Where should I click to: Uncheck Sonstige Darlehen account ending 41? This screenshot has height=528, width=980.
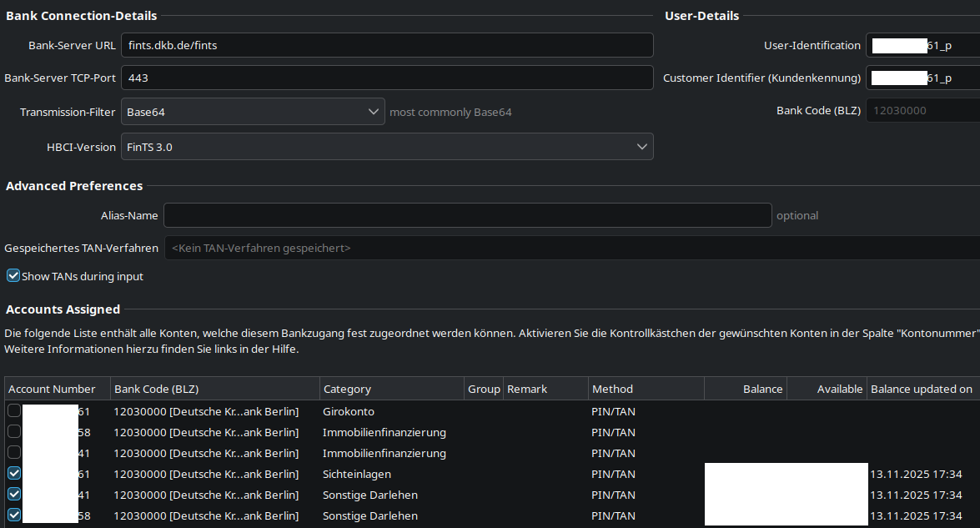coord(15,495)
